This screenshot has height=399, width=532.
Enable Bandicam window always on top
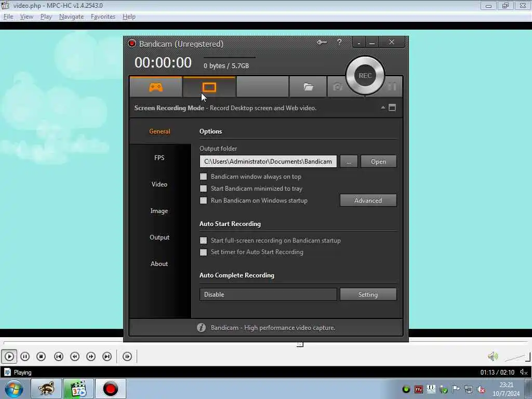pyautogui.click(x=203, y=177)
